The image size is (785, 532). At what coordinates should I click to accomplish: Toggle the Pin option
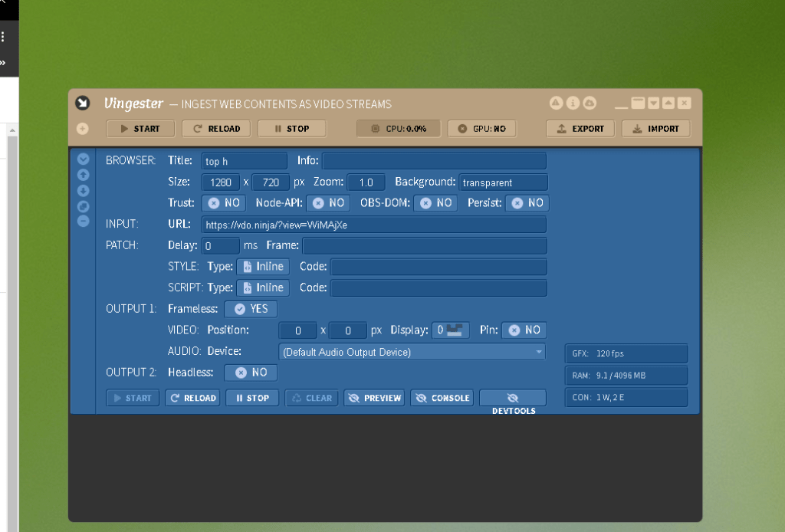pos(524,330)
